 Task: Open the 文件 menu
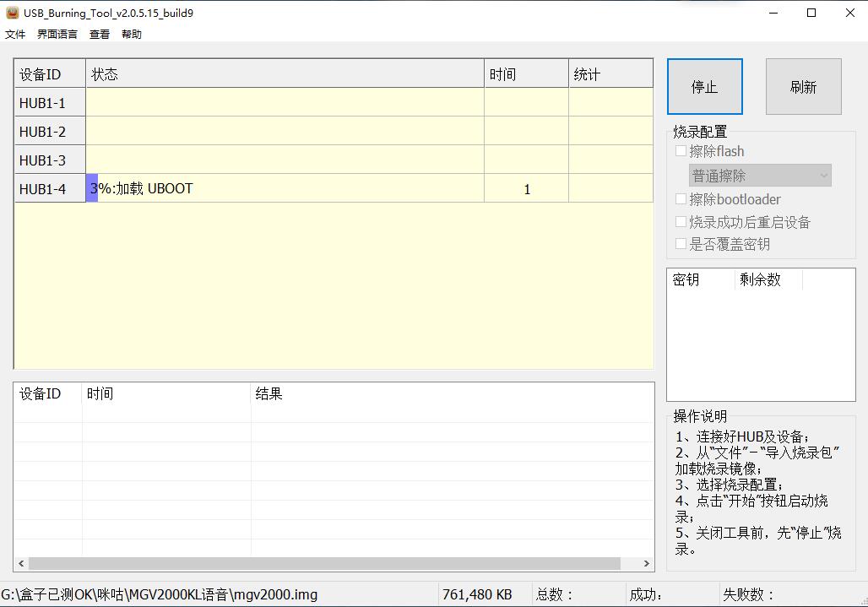[x=15, y=35]
